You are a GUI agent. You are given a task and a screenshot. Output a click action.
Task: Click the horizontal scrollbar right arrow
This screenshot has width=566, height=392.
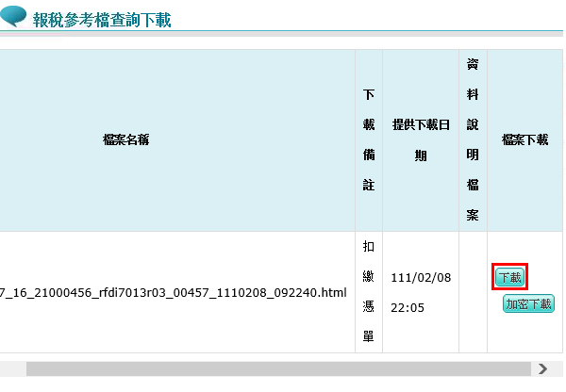click(542, 368)
